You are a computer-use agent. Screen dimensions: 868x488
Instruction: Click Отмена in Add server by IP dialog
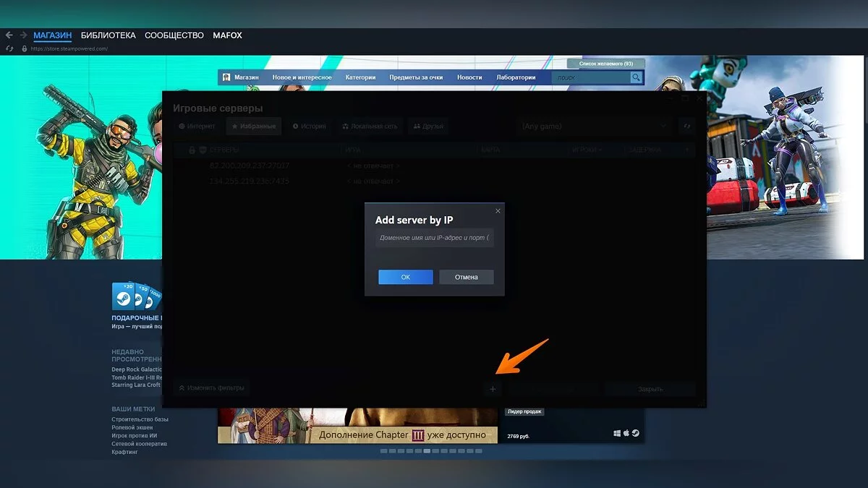coord(467,277)
